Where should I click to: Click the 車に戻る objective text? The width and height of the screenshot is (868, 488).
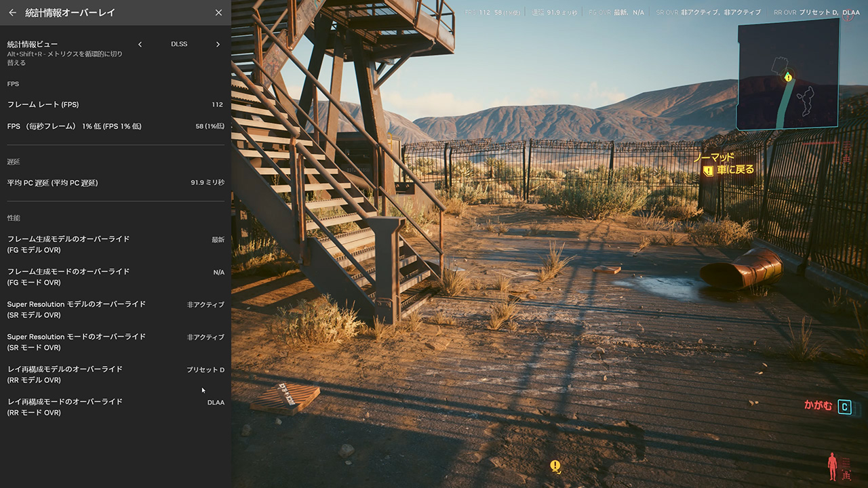point(735,169)
